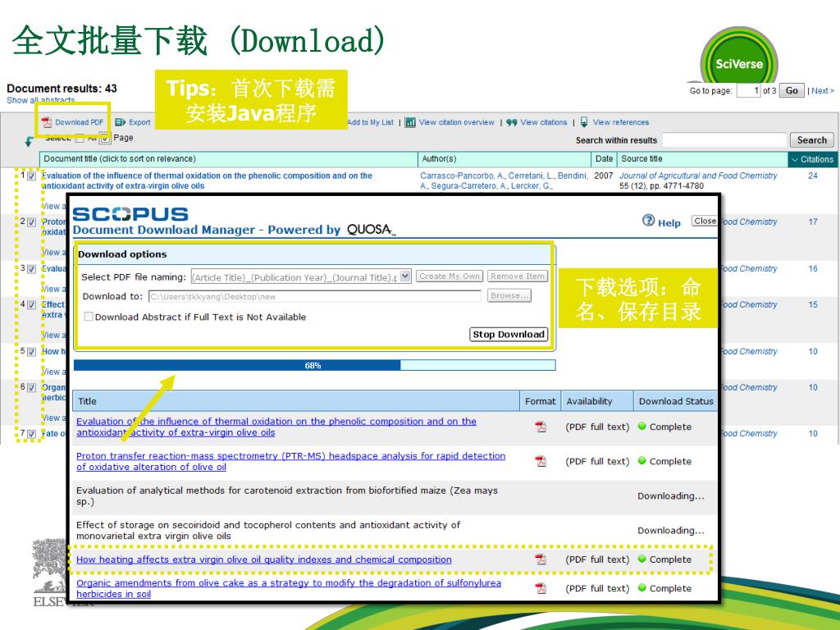Screen dimensions: 840x630
Task: Open the Add to My List link
Action: (x=370, y=122)
